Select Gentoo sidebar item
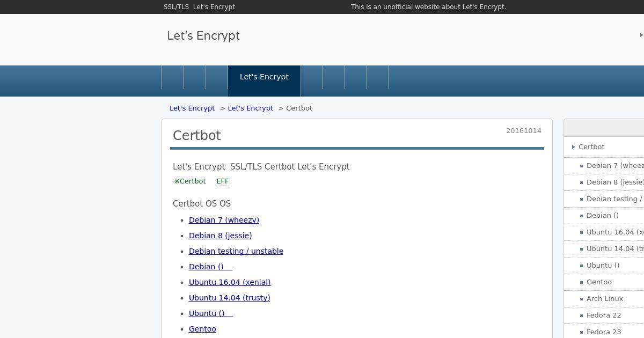The height and width of the screenshot is (338, 644). [599, 282]
